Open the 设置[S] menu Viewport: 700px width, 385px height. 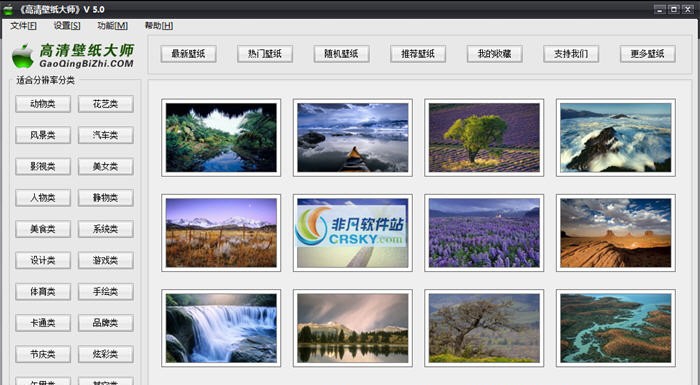(x=67, y=26)
